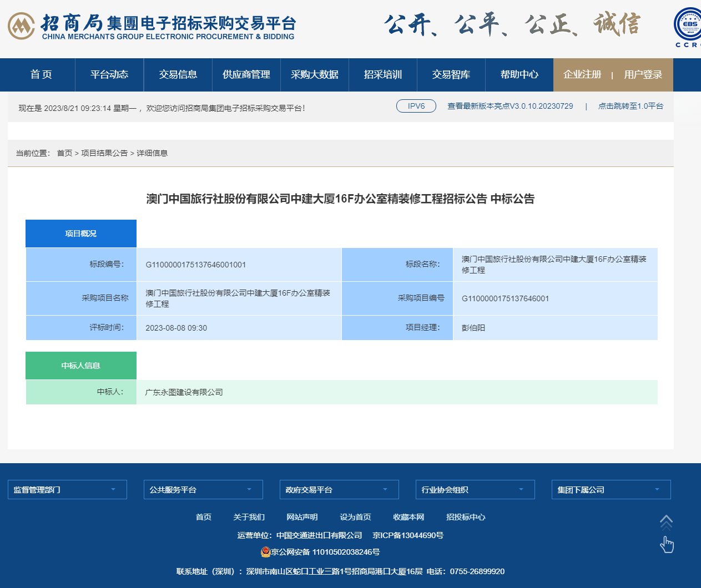Screen dimensions: 701x588
Task: Click the police badge icon beside 京公网安备
Action: (x=265, y=552)
